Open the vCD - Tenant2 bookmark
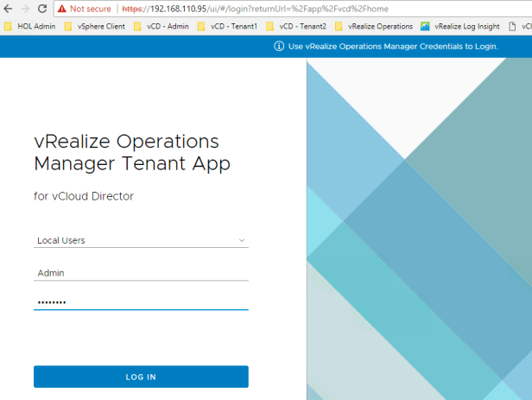 coord(296,27)
